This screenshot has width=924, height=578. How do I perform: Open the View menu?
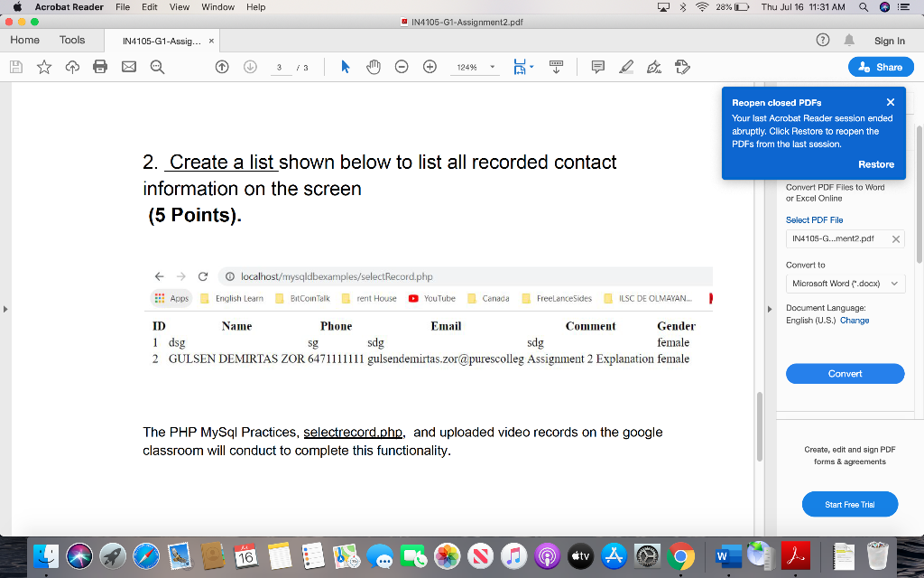(179, 7)
